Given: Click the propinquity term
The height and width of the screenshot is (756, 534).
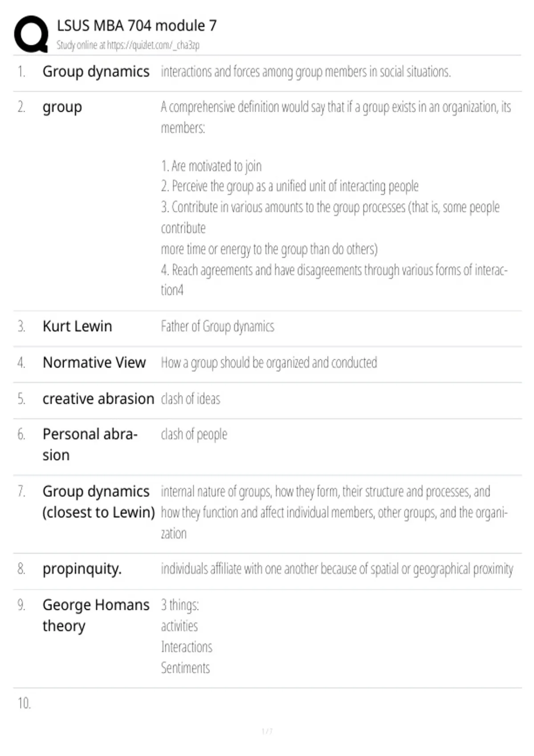Looking at the screenshot, I should [x=82, y=569].
